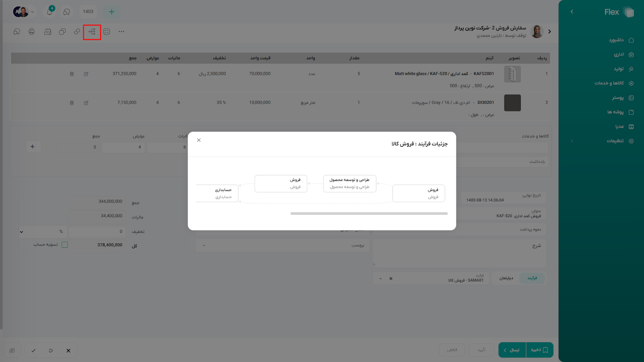
Task: Open thumbnail image of row 1 KAF52001
Action: point(512,74)
